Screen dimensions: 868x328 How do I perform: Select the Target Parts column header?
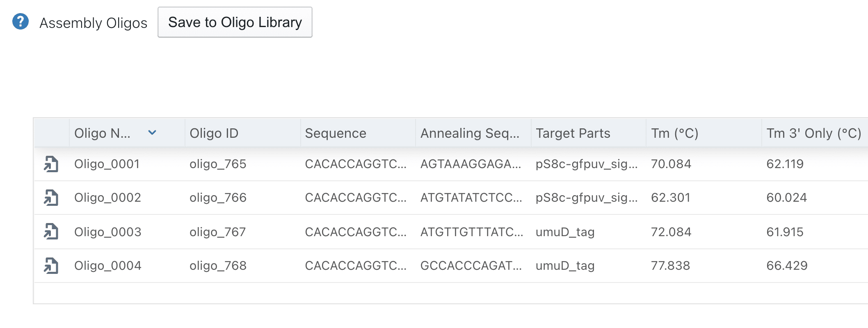573,133
